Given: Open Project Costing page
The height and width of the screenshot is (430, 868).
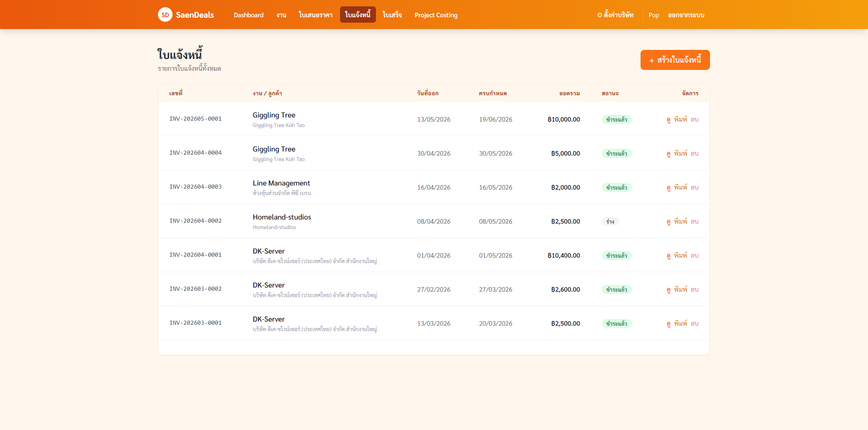Looking at the screenshot, I should click(x=436, y=15).
